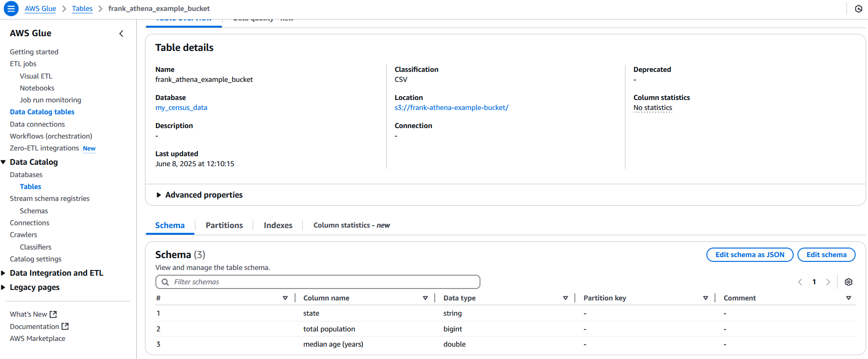Open Data Catalog tables
This screenshot has height=359, width=868.
click(x=42, y=112)
